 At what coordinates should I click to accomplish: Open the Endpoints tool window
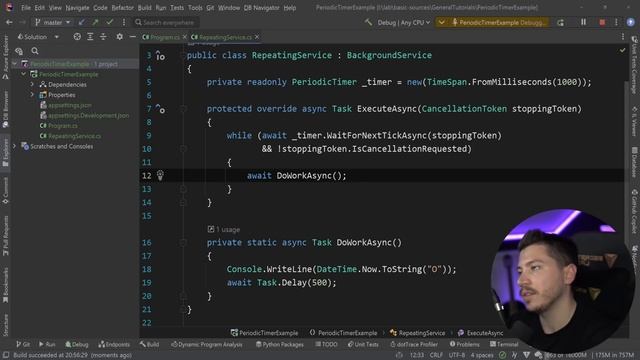[x=114, y=344]
